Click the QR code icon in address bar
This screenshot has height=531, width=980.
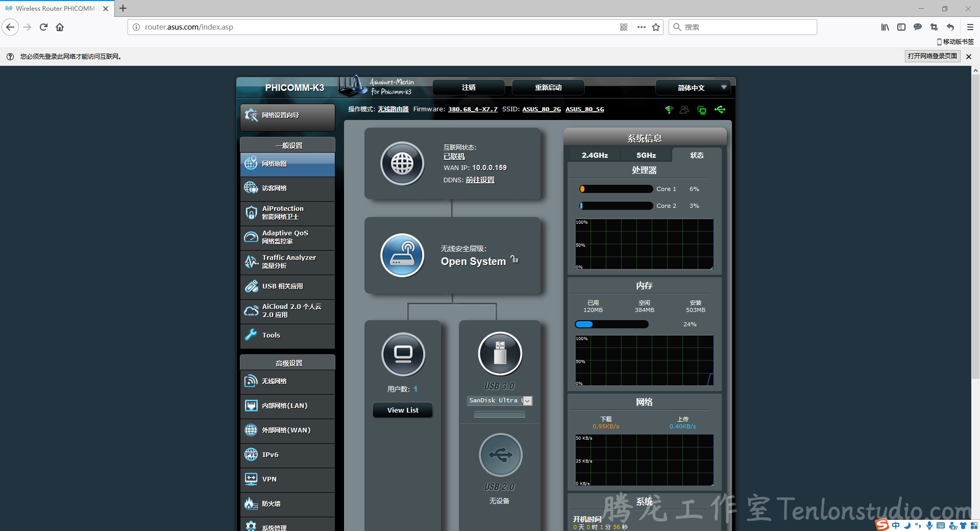pos(624,27)
